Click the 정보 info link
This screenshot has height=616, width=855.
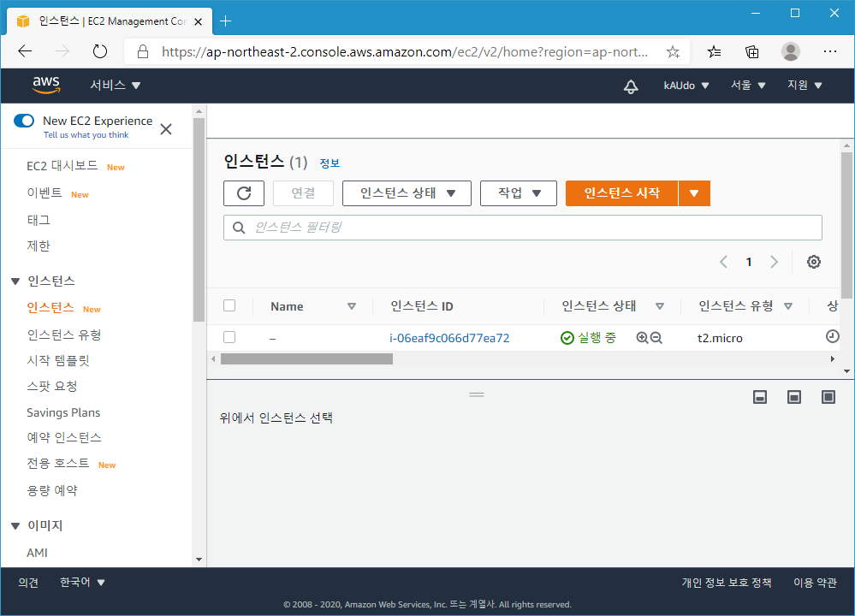pyautogui.click(x=330, y=163)
